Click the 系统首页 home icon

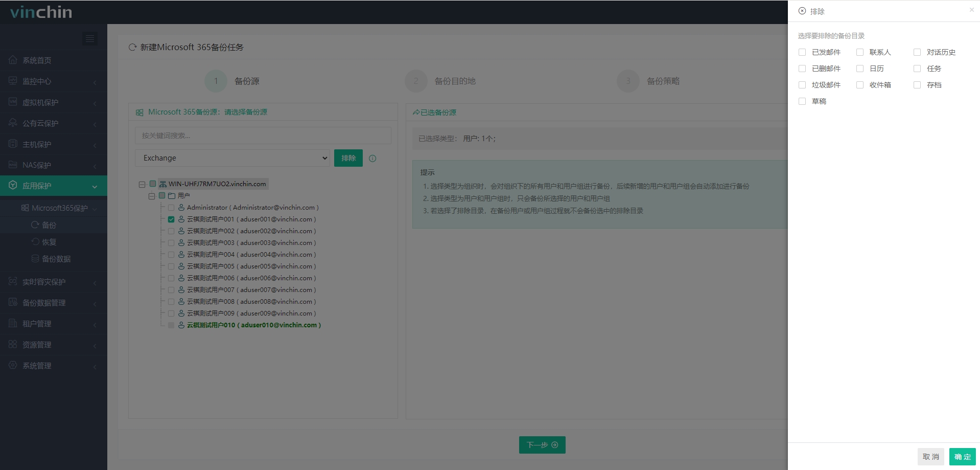(13, 60)
